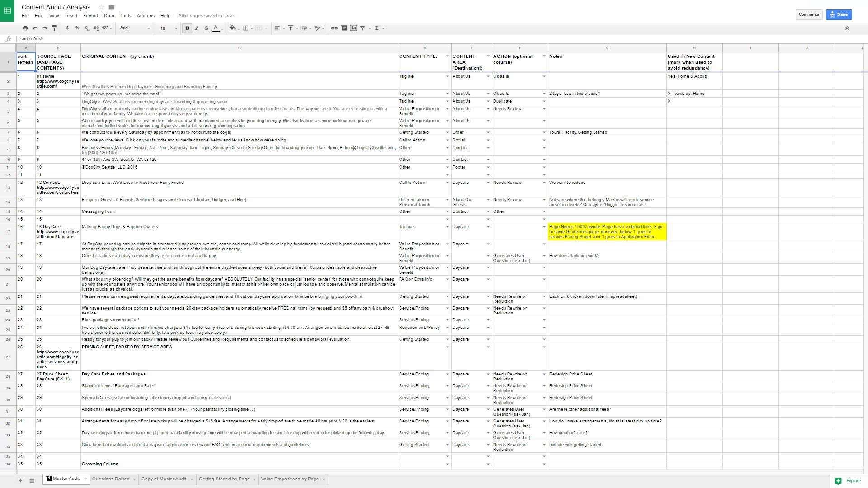Viewport: 868px width, 488px height.
Task: Open the Insert menu
Action: (x=71, y=16)
